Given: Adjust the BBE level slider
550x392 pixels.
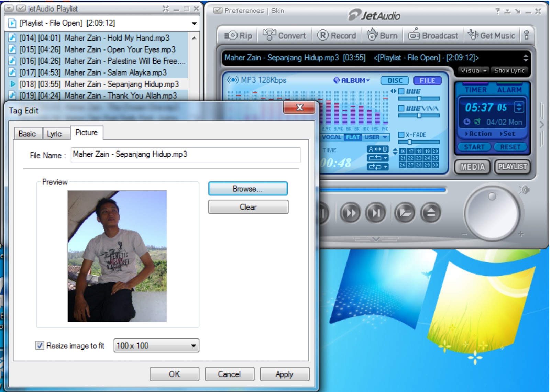Looking at the screenshot, I should [x=419, y=99].
